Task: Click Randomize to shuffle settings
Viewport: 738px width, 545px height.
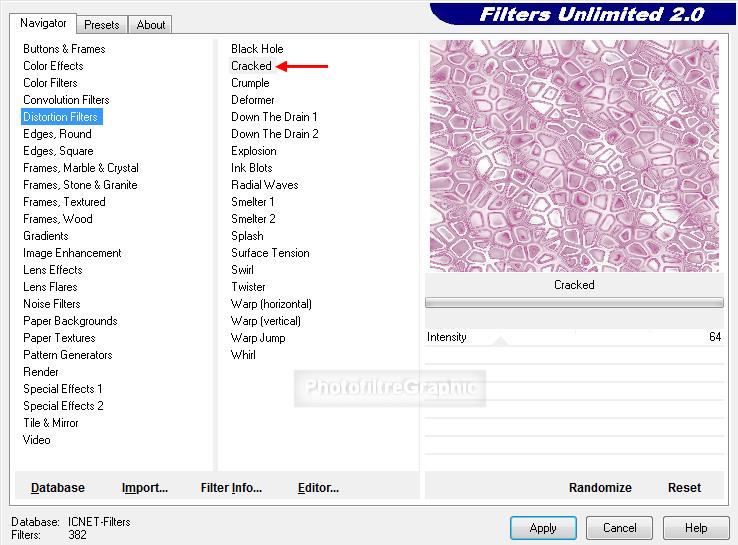Action: coord(600,488)
